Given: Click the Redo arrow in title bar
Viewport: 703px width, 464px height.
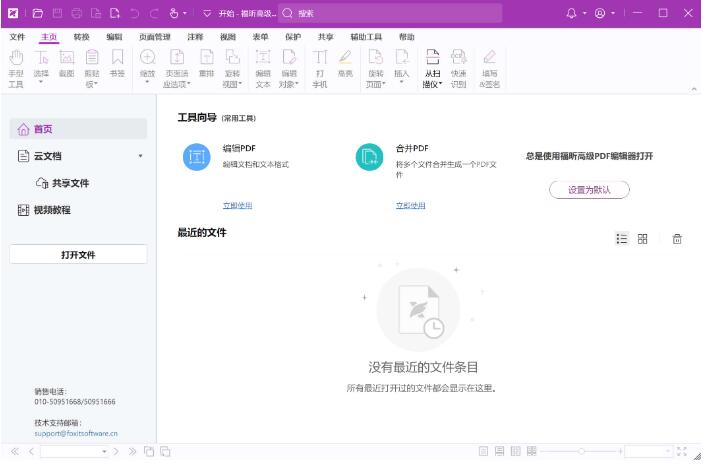Looking at the screenshot, I should pos(154,13).
